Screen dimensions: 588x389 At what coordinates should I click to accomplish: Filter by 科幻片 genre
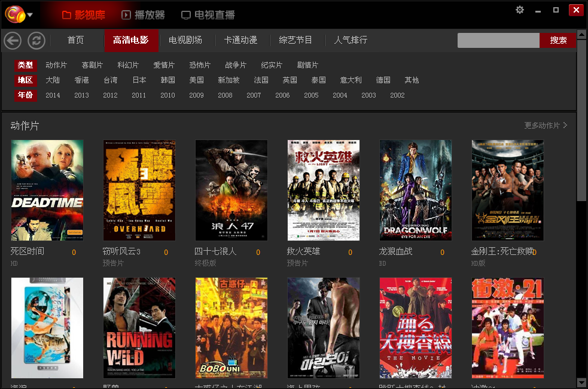click(128, 65)
